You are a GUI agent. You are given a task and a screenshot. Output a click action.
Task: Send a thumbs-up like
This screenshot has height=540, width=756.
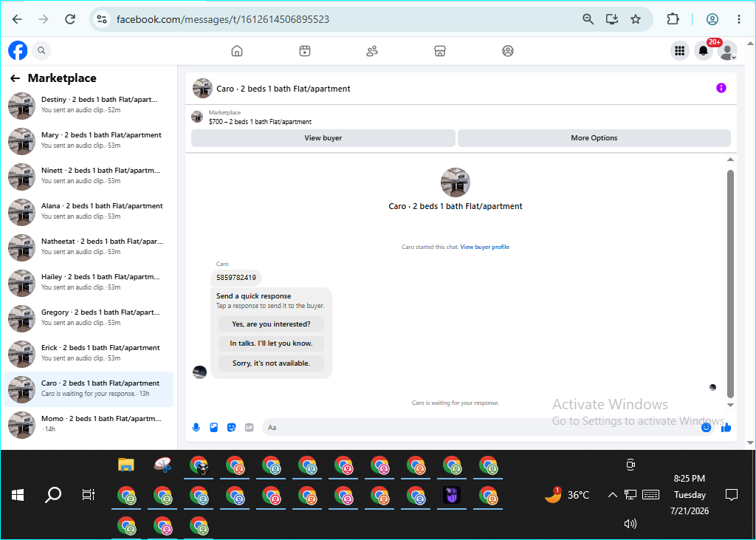[726, 428]
